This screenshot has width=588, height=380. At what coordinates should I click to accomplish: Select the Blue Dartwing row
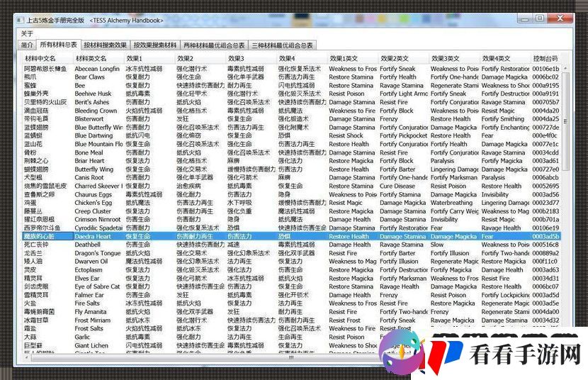pos(292,136)
